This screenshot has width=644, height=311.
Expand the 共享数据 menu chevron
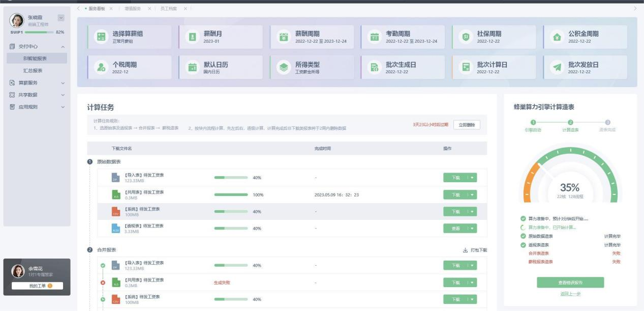[63, 95]
